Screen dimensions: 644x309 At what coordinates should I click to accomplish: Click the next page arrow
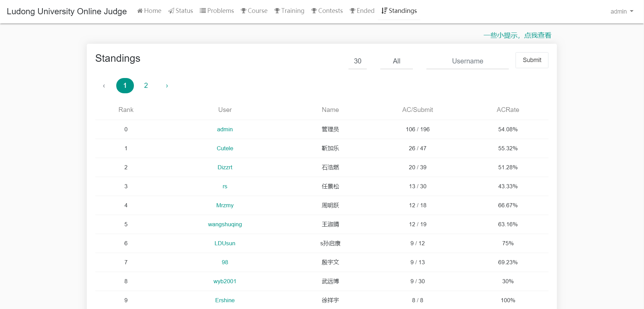coord(166,85)
